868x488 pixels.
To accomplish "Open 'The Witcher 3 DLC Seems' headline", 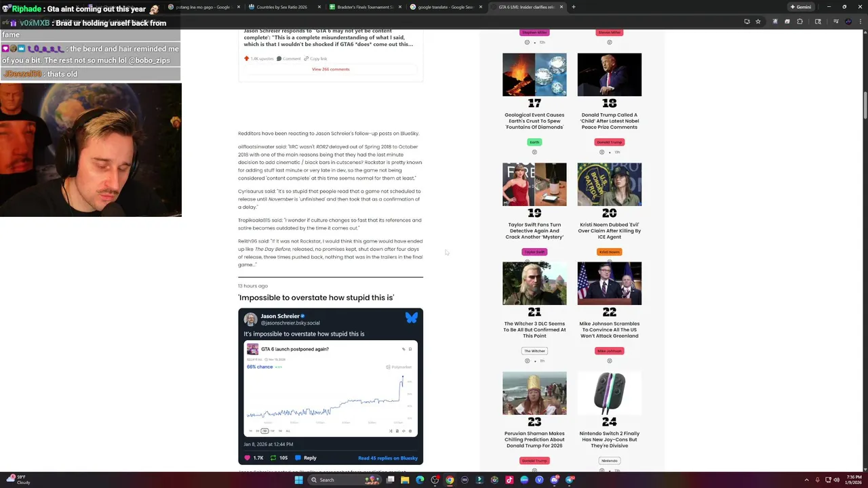I will point(534,329).
